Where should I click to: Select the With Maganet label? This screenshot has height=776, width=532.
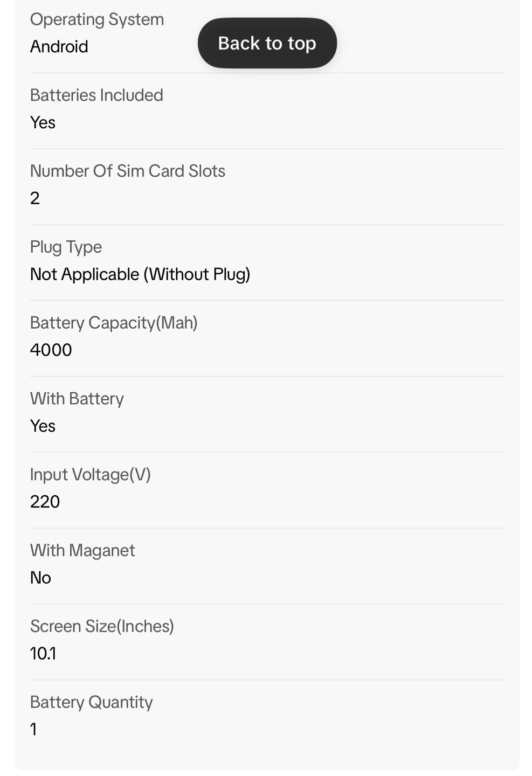click(x=82, y=551)
